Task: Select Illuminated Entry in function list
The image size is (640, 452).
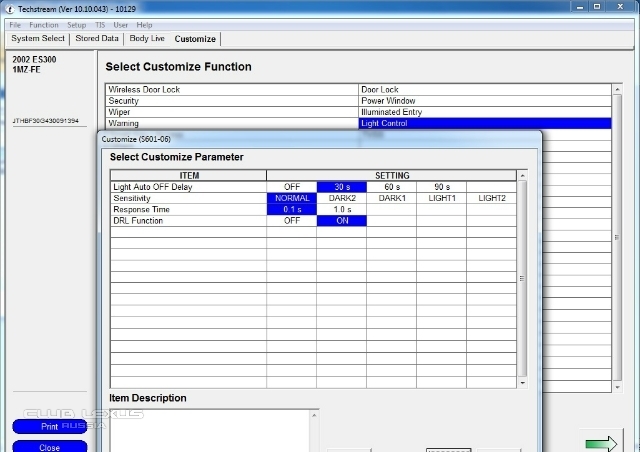Action: pos(485,112)
